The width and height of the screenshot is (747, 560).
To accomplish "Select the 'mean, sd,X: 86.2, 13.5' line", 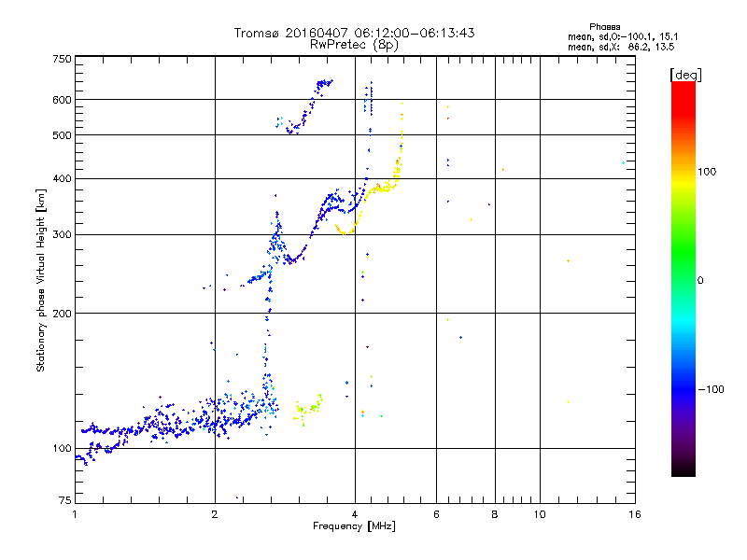I will click(x=621, y=48).
